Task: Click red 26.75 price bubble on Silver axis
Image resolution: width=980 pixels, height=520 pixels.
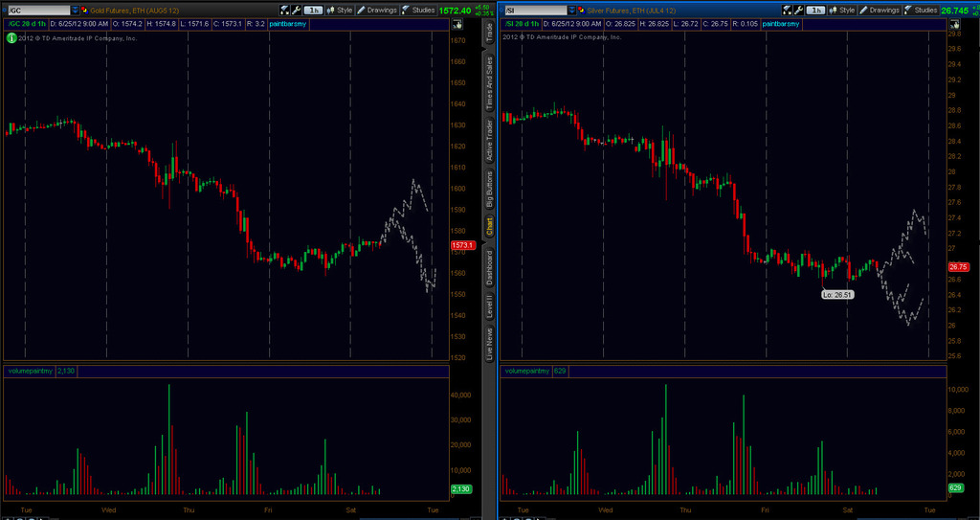Action: click(958, 266)
